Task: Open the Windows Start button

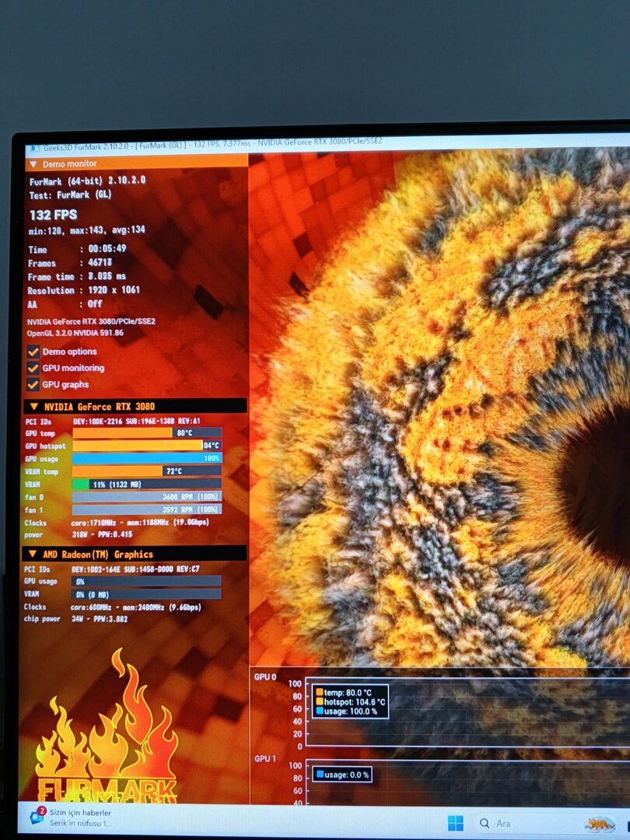Action: point(455,823)
